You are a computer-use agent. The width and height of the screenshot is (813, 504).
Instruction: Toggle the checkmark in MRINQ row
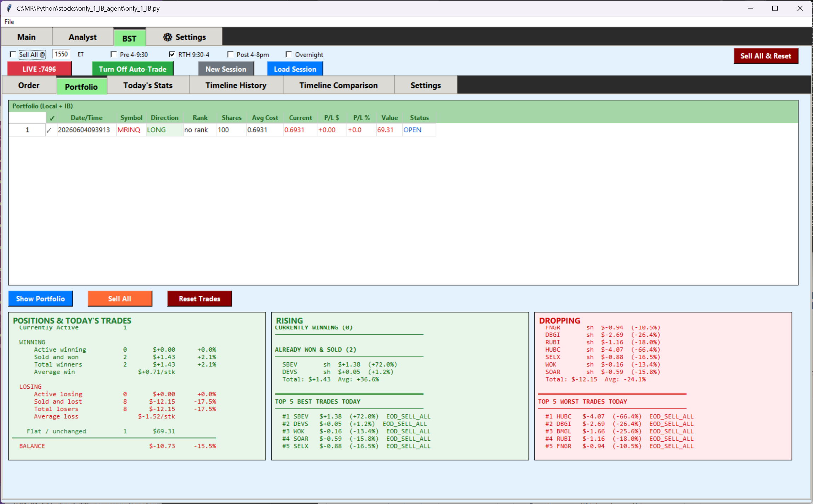tap(49, 130)
